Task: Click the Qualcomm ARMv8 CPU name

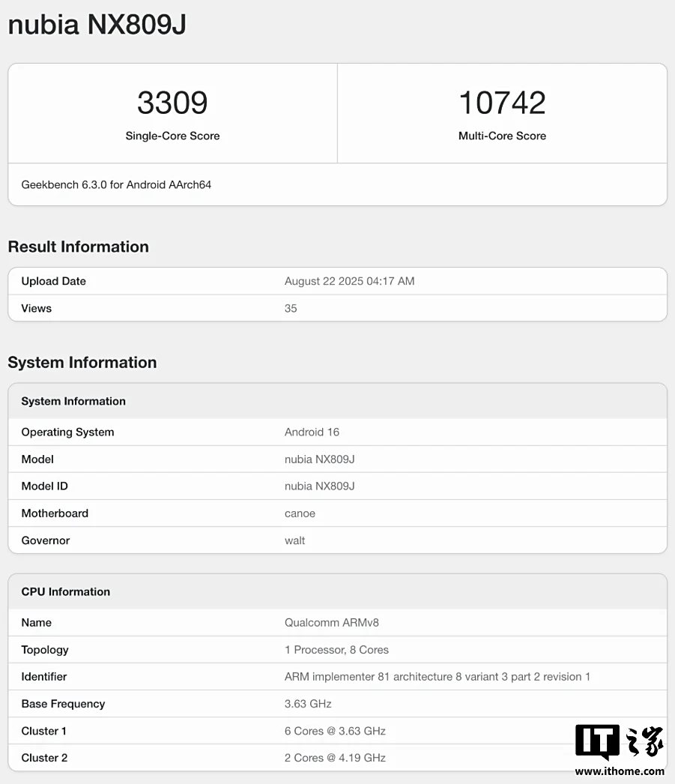Action: pos(332,623)
